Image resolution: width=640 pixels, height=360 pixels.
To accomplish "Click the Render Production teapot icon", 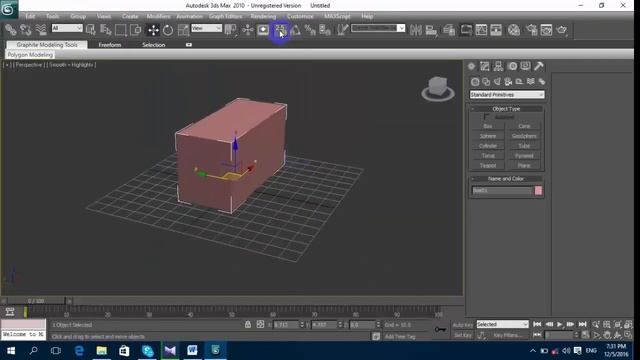I will (x=562, y=30).
